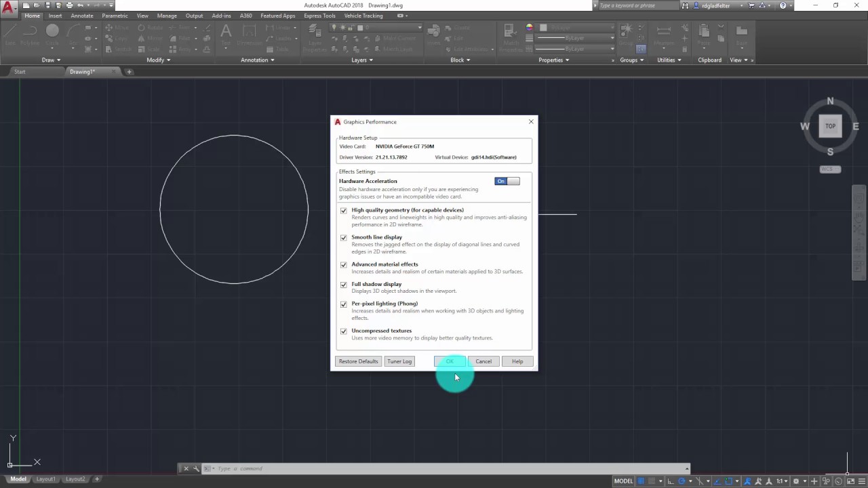Expand the Utilities panel dropdown
868x488 pixels.
[669, 60]
